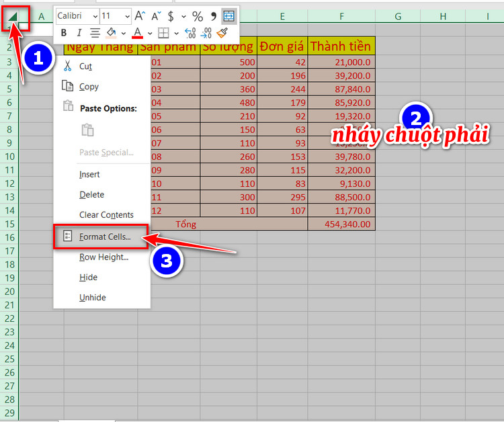The height and width of the screenshot is (422, 504).
Task: Expand the accounting format dropdown arrow
Action: point(183,16)
